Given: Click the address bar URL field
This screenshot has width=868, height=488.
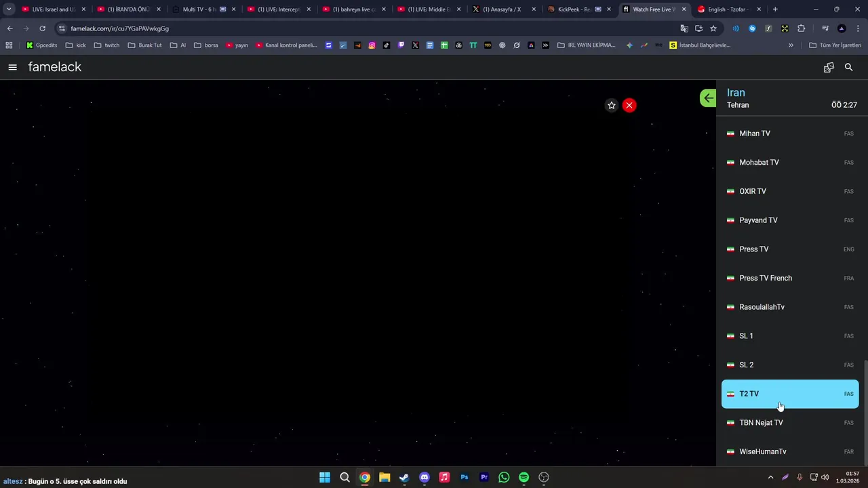Looking at the screenshot, I should [366, 28].
